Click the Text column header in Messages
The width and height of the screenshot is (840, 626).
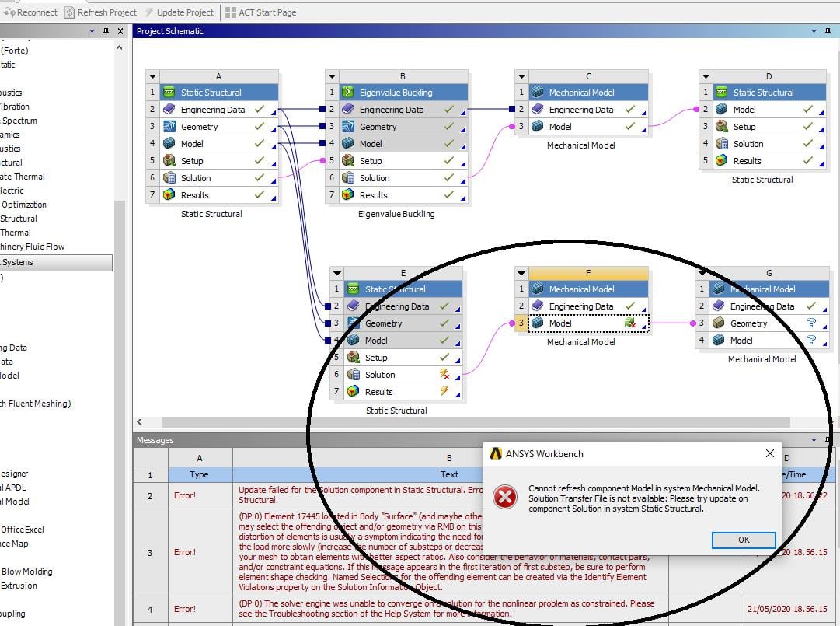(449, 474)
